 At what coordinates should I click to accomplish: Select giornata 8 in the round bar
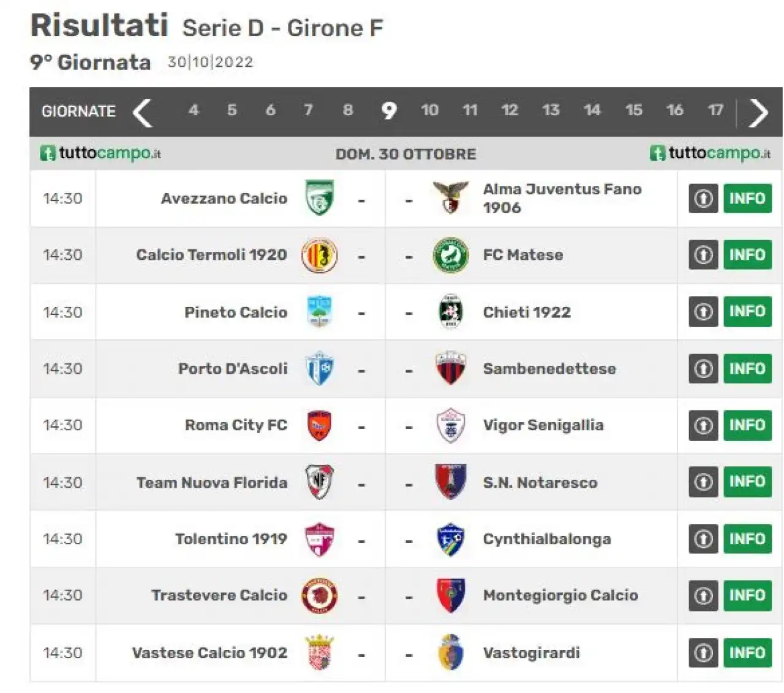coord(348,110)
